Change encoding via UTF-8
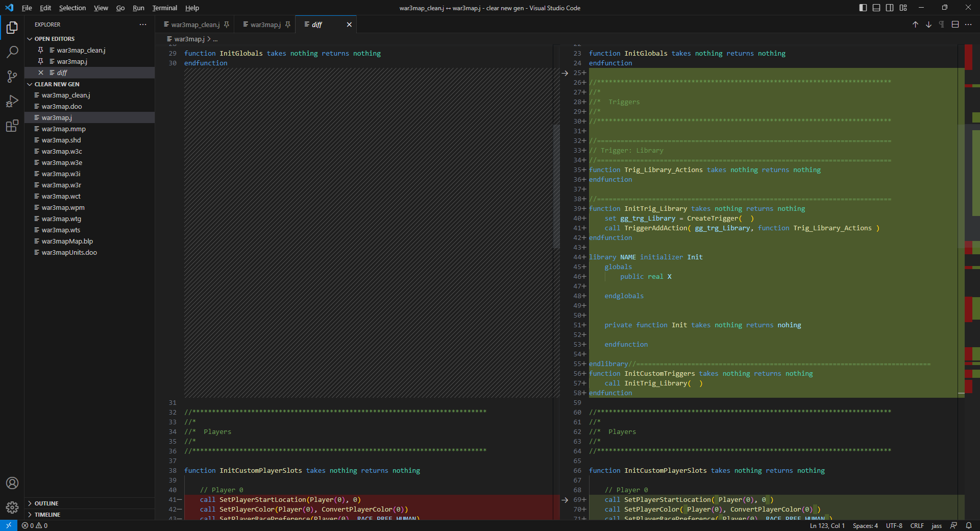This screenshot has height=531, width=980. click(x=894, y=525)
